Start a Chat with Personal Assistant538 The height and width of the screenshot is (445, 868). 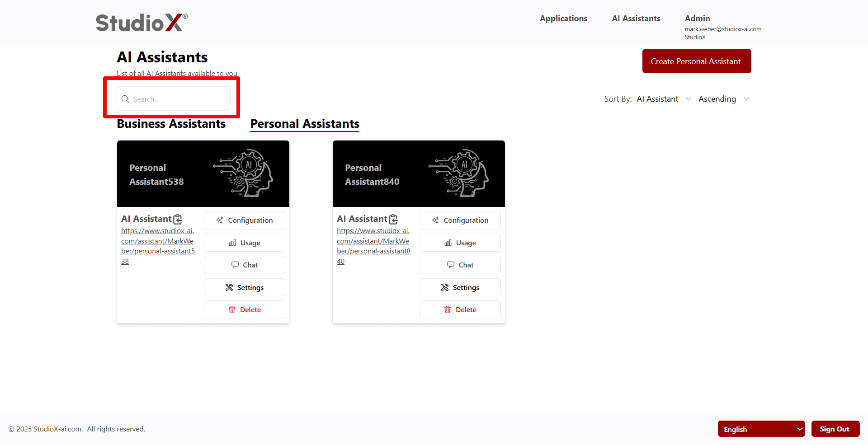[x=244, y=265]
